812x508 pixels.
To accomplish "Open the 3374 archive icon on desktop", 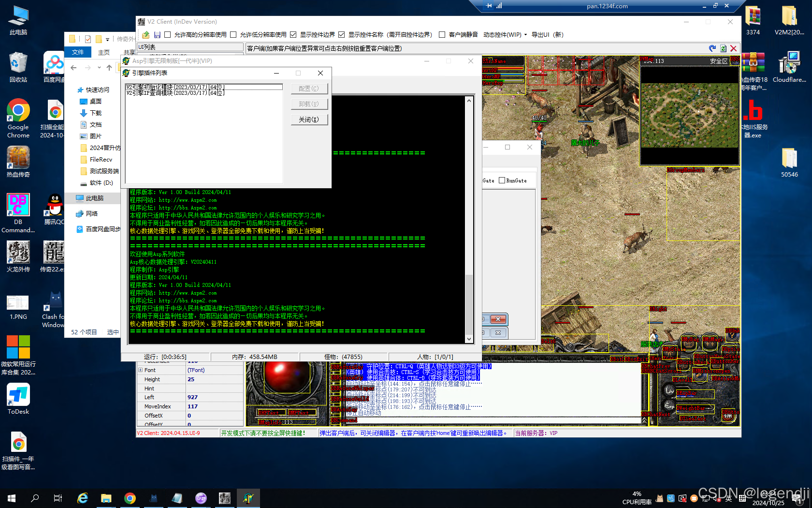I will pyautogui.click(x=753, y=20).
